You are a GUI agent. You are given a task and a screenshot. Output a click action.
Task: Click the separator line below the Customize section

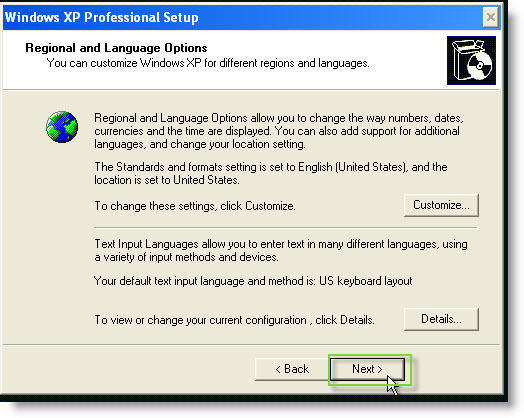click(x=286, y=228)
